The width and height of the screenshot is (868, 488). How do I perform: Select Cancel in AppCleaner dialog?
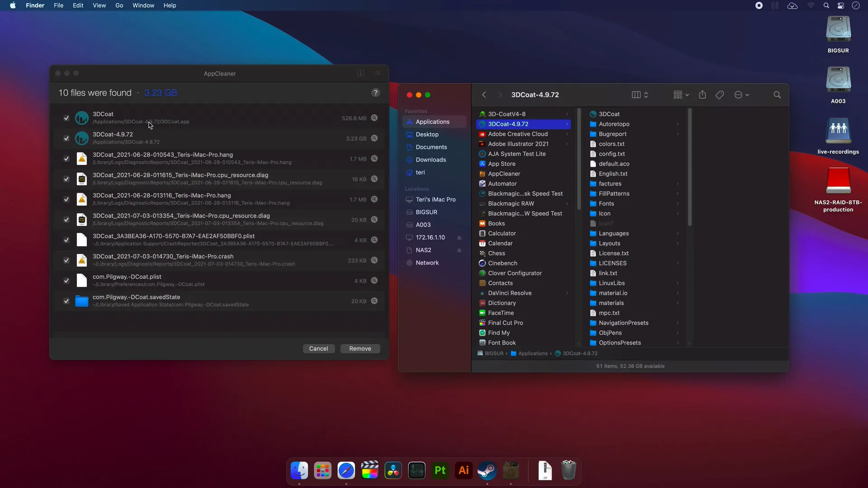318,348
